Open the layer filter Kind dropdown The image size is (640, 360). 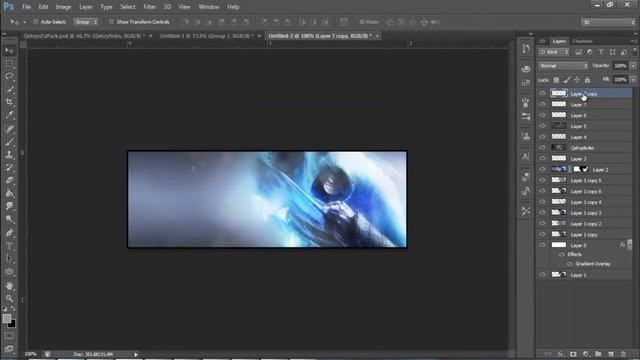(x=554, y=52)
